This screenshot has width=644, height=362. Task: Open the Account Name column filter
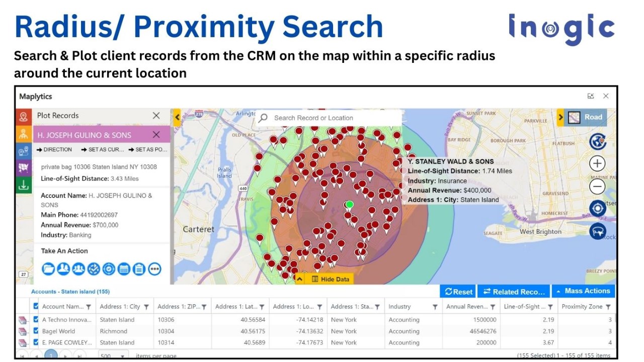[x=89, y=307]
